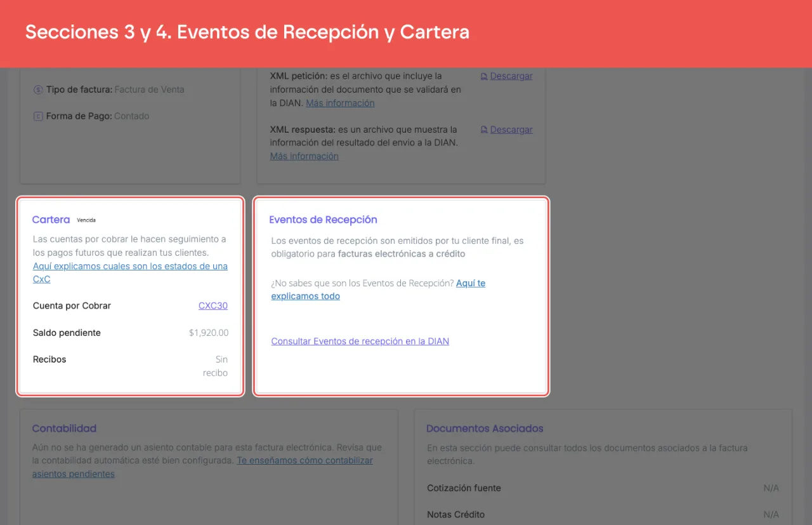Click the Tipo de factura icon

[x=38, y=90]
